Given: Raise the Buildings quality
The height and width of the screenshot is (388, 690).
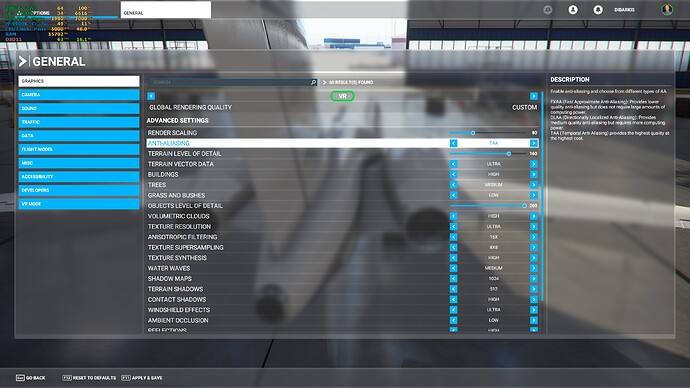Looking at the screenshot, I should coord(534,174).
